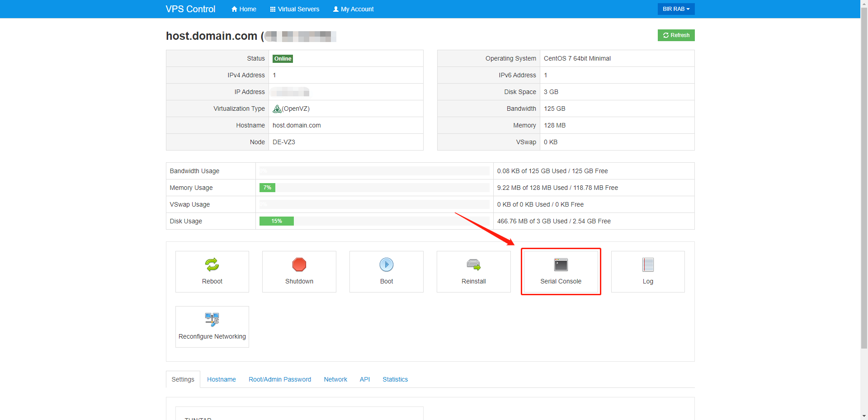868x420 pixels.
Task: Open the Serial Console terminal icon
Action: coord(561,264)
